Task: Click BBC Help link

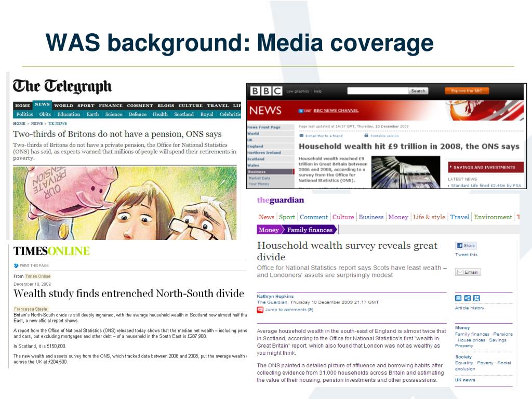Action: coord(317,91)
